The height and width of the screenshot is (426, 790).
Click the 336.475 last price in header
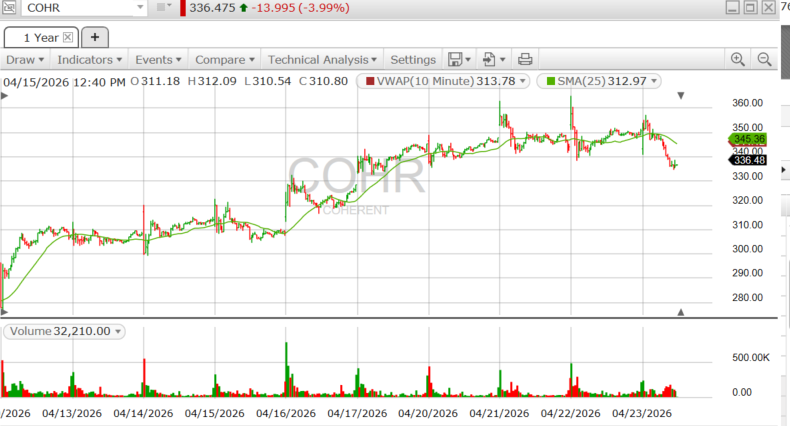212,8
